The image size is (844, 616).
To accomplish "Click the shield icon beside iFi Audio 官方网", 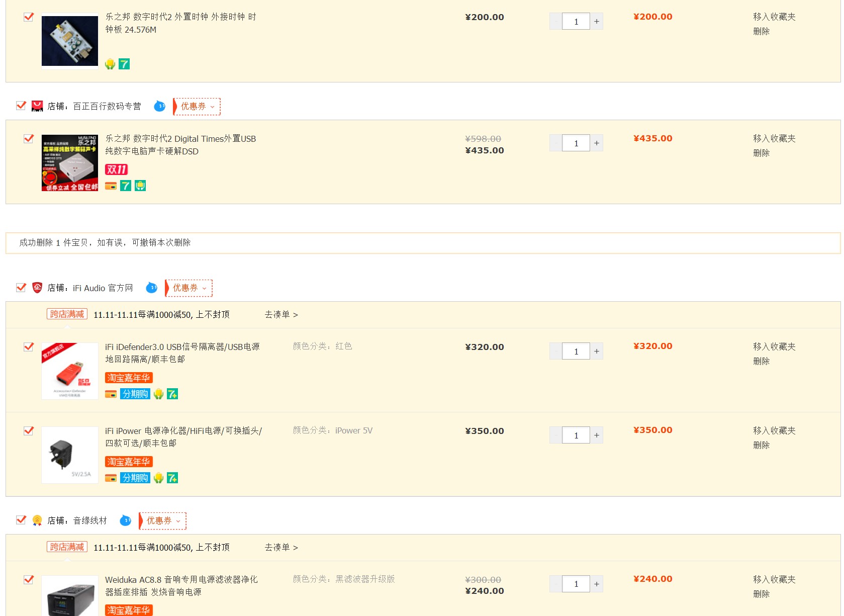I will (x=37, y=288).
